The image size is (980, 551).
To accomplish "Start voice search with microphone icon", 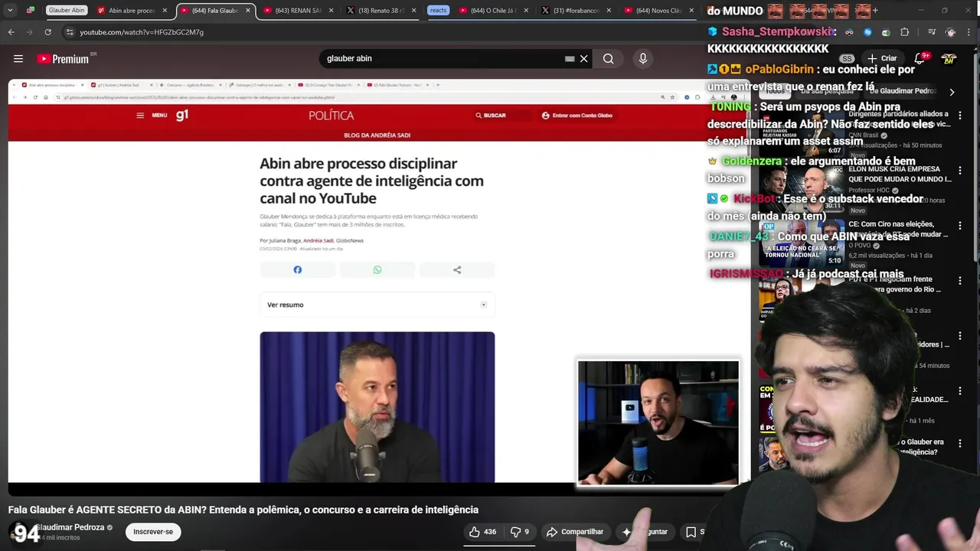I will point(643,59).
